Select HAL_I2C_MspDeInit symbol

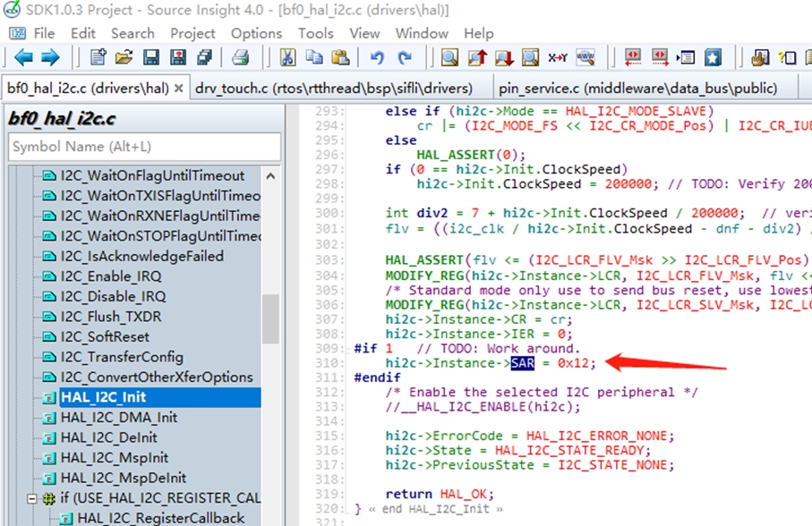124,478
